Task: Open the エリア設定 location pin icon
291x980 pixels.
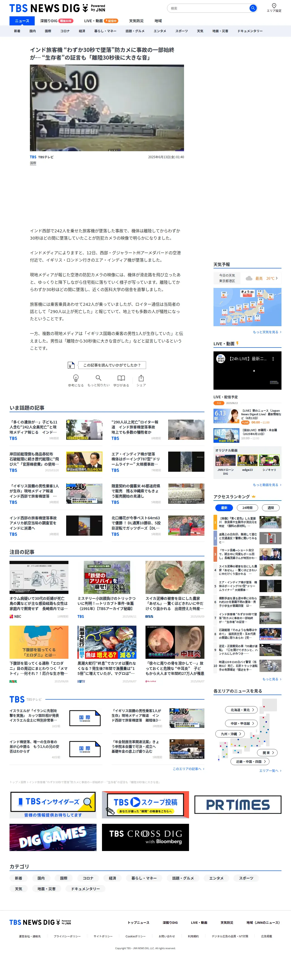Action: [274, 5]
